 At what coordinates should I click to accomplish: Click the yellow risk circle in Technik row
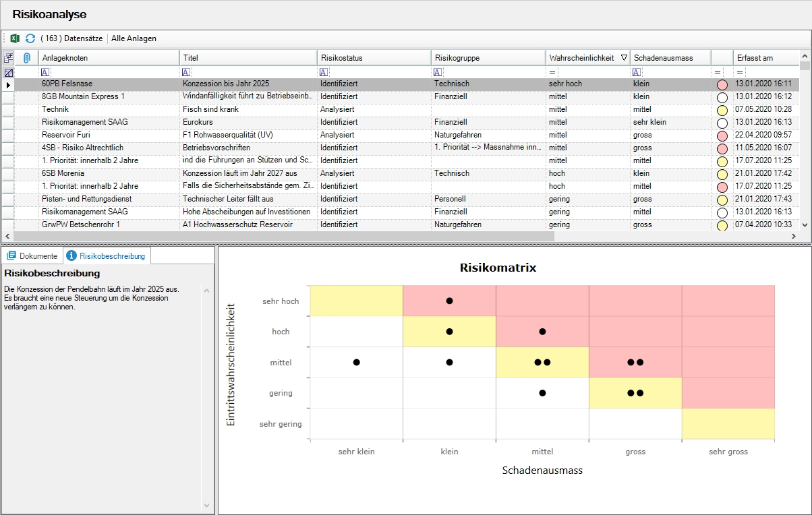(x=722, y=110)
